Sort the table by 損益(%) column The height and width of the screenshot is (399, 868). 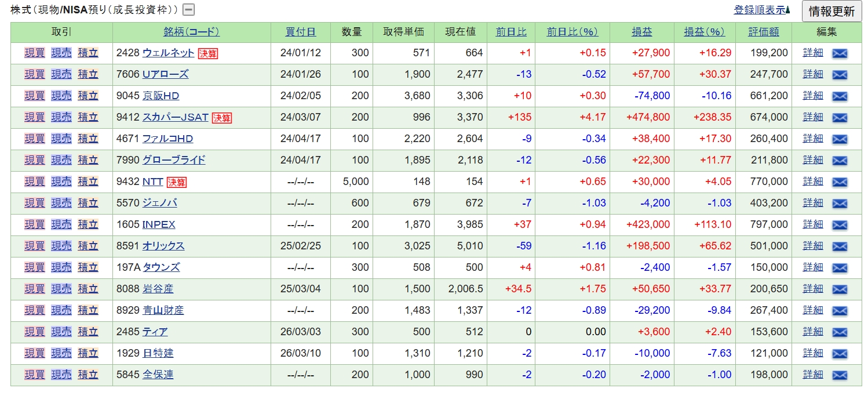[x=704, y=32]
